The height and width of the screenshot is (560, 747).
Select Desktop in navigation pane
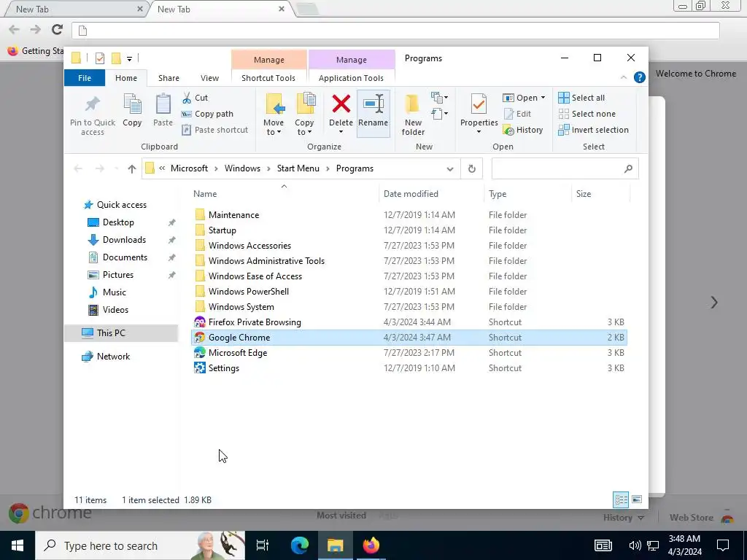(x=118, y=222)
